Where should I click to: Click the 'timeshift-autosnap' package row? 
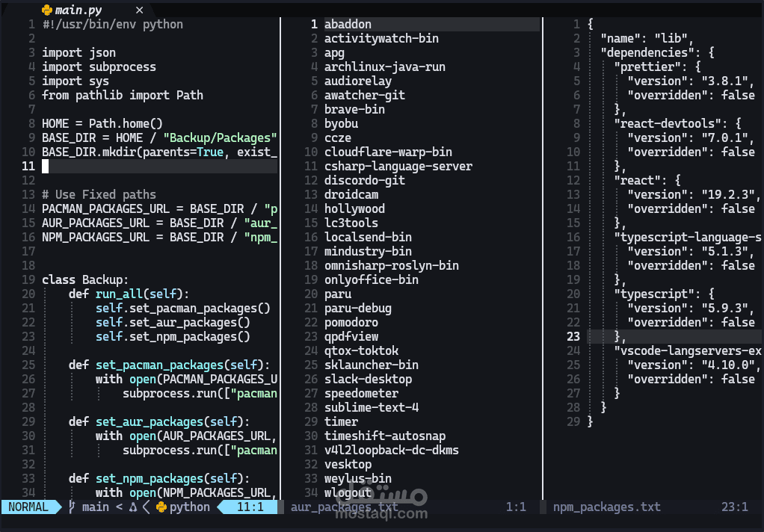(385, 436)
